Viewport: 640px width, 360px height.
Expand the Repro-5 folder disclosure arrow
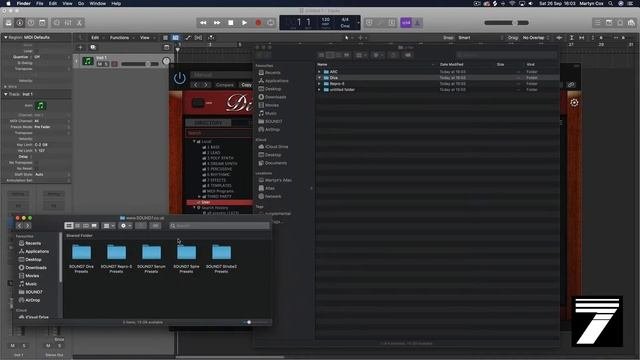(x=319, y=84)
